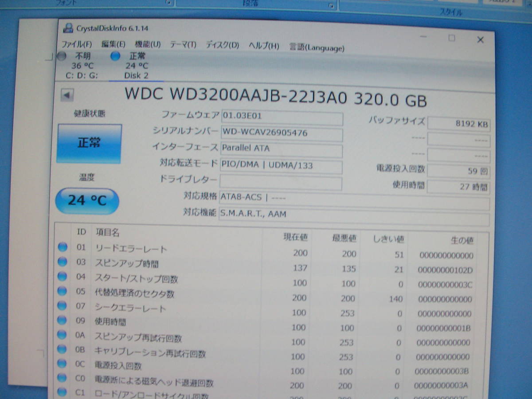532x399 pixels.
Task: Click the Parallel ATA interface field
Action: pos(282,149)
